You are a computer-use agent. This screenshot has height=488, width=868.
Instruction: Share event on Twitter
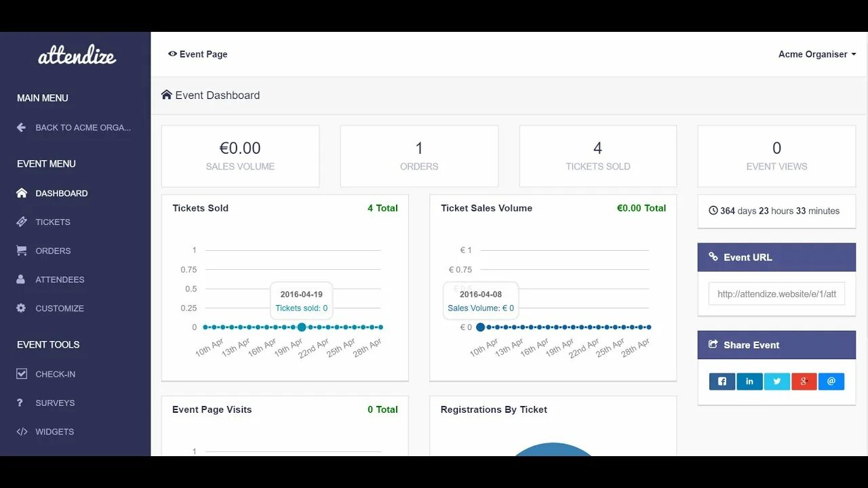pos(777,382)
